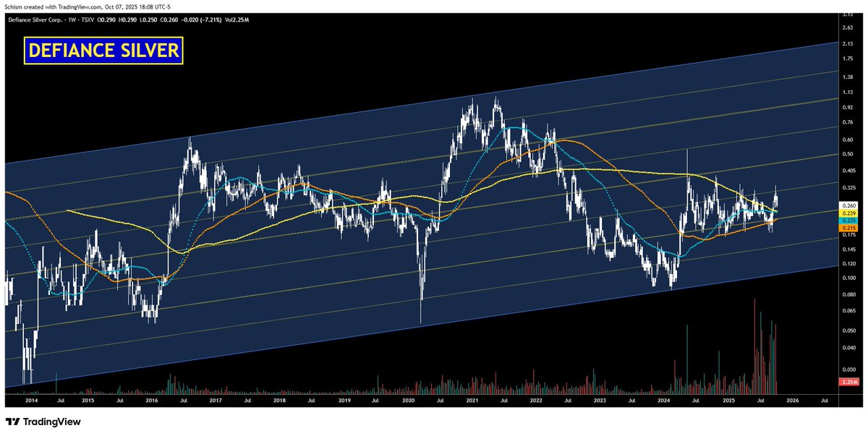The image size is (868, 436).
Task: Click the 1.38 price axis label
Action: [x=848, y=76]
